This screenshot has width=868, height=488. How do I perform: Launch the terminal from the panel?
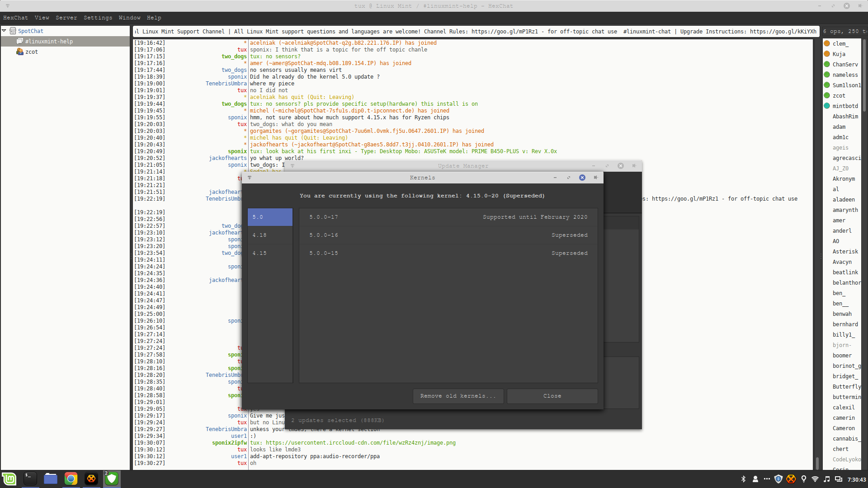pyautogui.click(x=30, y=479)
